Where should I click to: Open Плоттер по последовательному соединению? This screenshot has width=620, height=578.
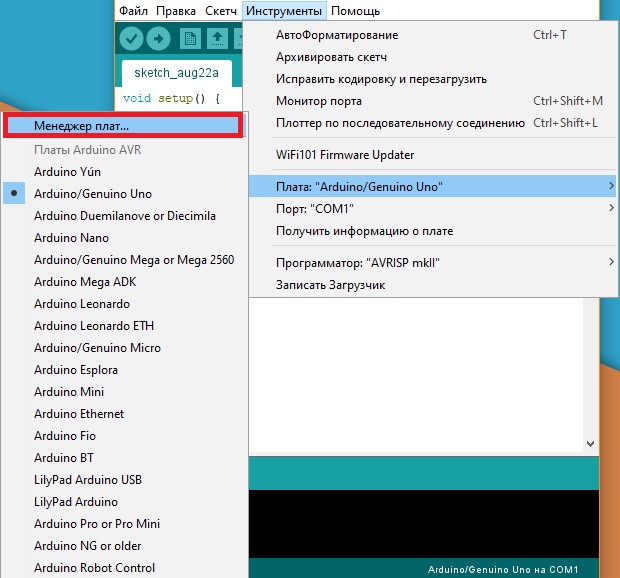pos(432,123)
